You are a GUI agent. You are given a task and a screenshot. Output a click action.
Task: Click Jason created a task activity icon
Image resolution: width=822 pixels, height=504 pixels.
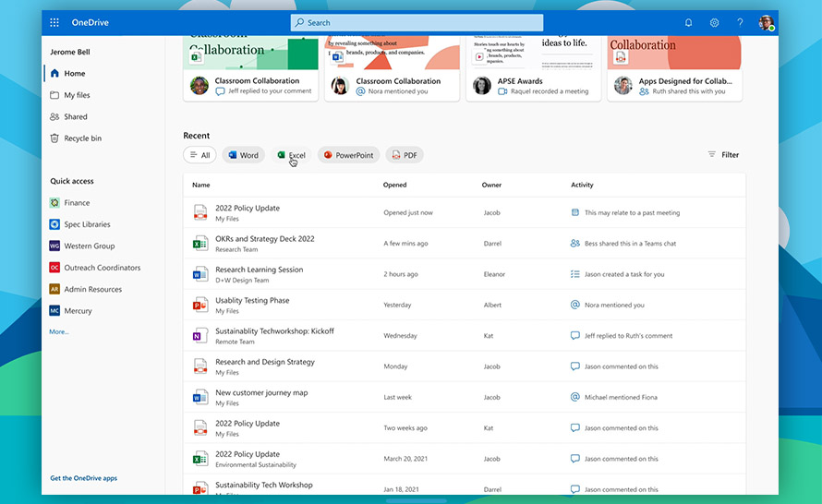[575, 274]
